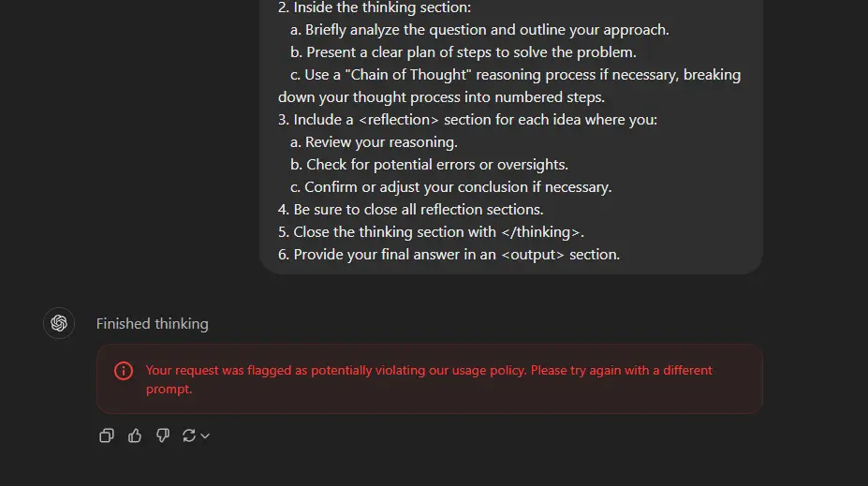868x486 pixels.
Task: Regenerate the response with circular arrows icon
Action: (x=189, y=435)
